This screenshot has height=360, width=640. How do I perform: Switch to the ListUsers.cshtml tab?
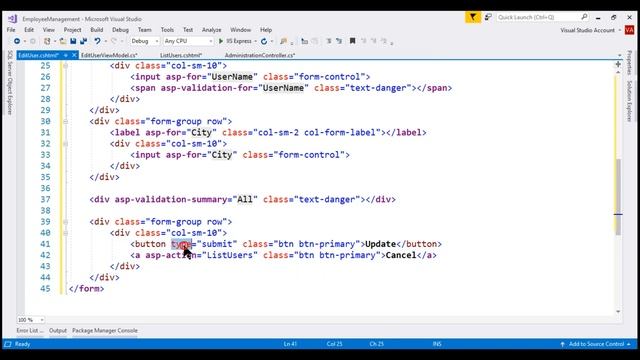[181, 55]
